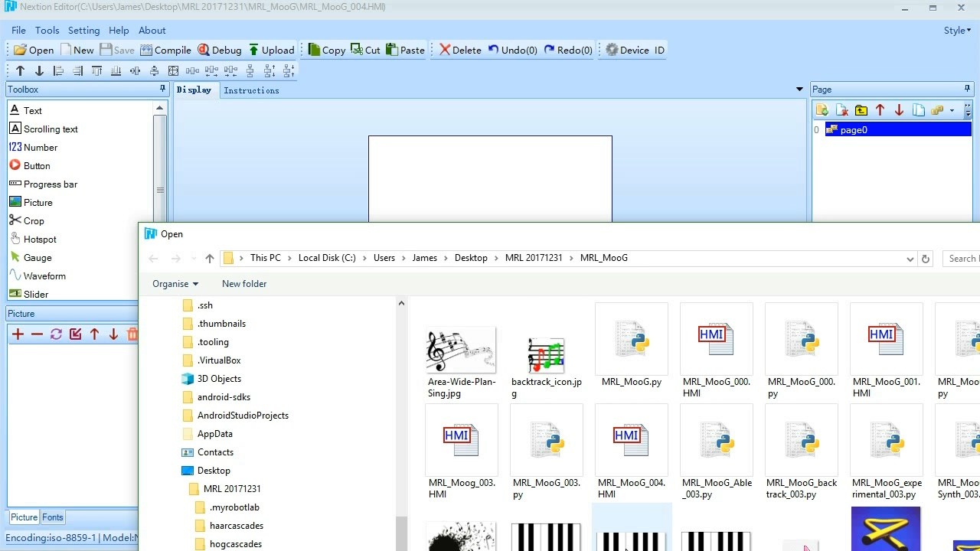Open the Style dropdown
The width and height of the screenshot is (980, 551).
click(x=957, y=30)
